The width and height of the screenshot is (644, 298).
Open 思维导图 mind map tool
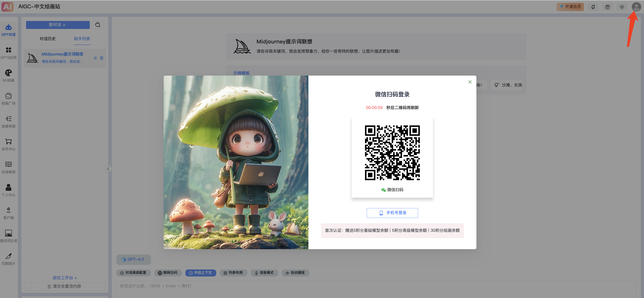9,122
